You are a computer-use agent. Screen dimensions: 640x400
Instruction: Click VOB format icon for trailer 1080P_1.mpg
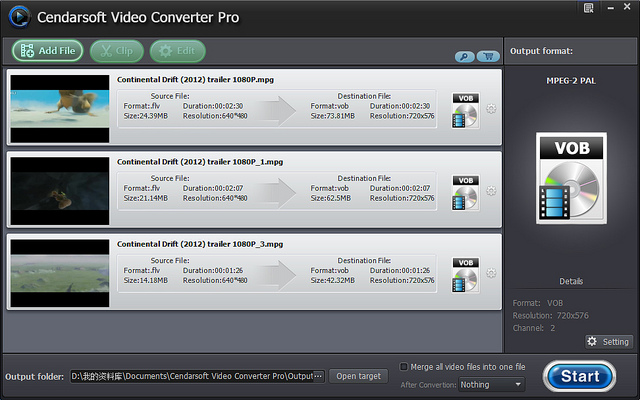click(465, 193)
